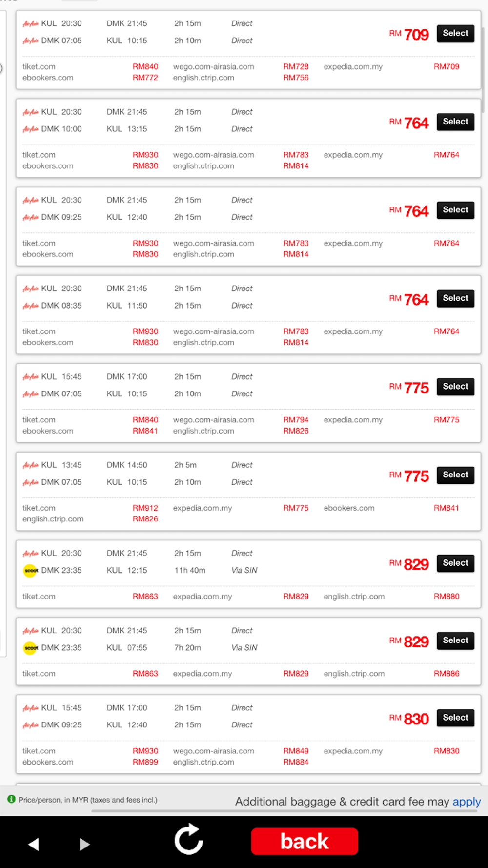The image size is (488, 868).
Task: Open wego.com-airasia.com RM728 offer
Action: coord(241,66)
